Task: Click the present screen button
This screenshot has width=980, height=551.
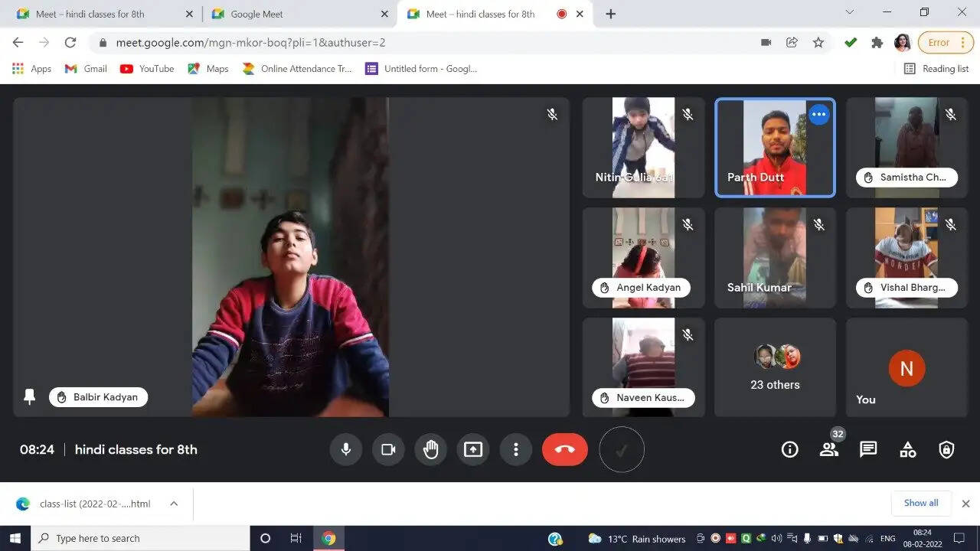Action: pyautogui.click(x=473, y=449)
